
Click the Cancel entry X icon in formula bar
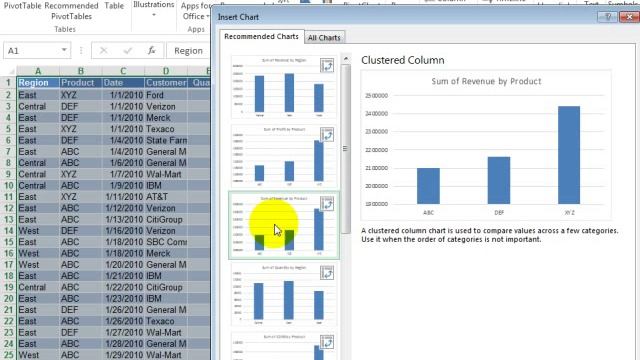point(103,51)
